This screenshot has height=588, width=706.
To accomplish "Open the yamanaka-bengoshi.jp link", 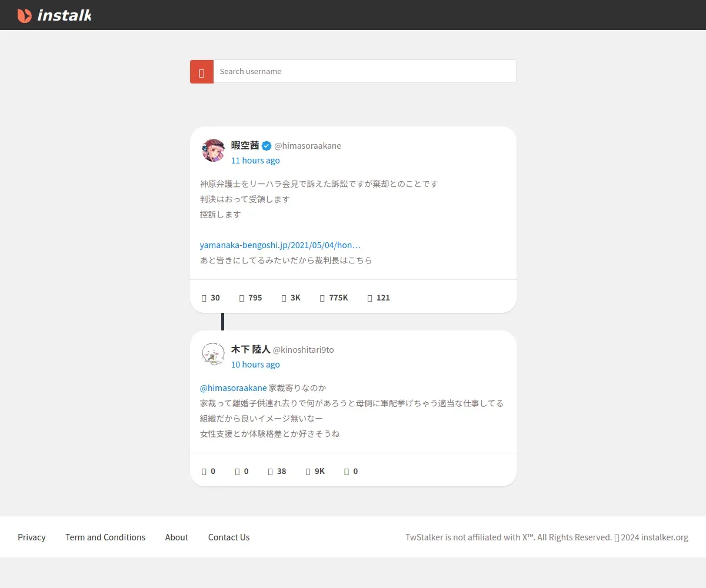I will 281,245.
